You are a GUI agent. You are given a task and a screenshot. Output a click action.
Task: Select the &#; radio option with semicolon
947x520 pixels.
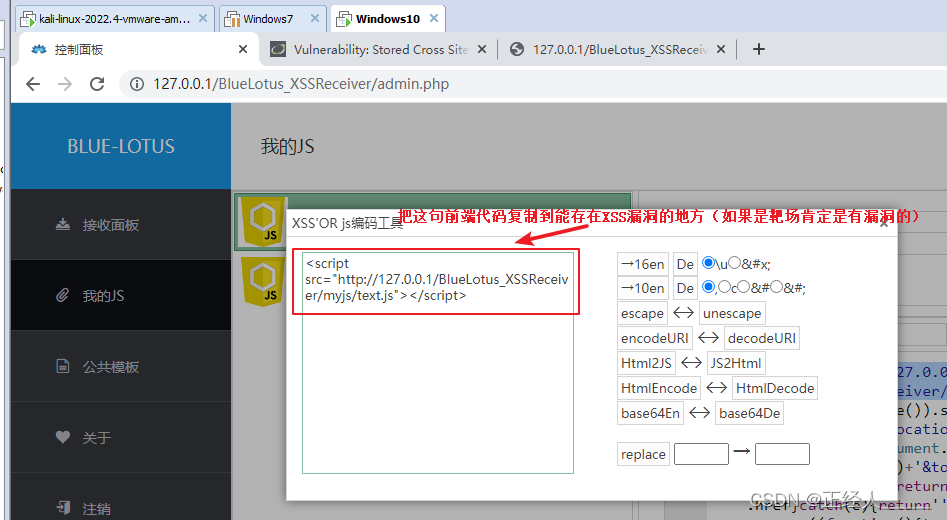click(x=777, y=287)
